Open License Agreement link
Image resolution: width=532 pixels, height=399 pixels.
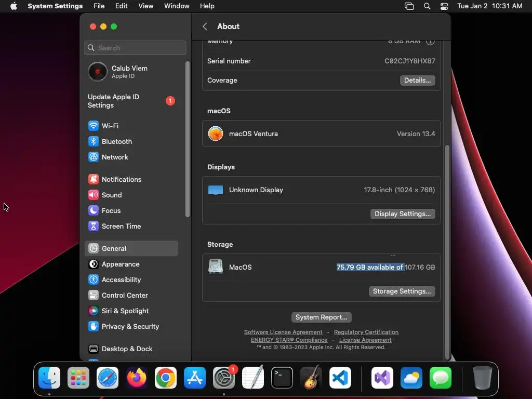[x=365, y=340]
